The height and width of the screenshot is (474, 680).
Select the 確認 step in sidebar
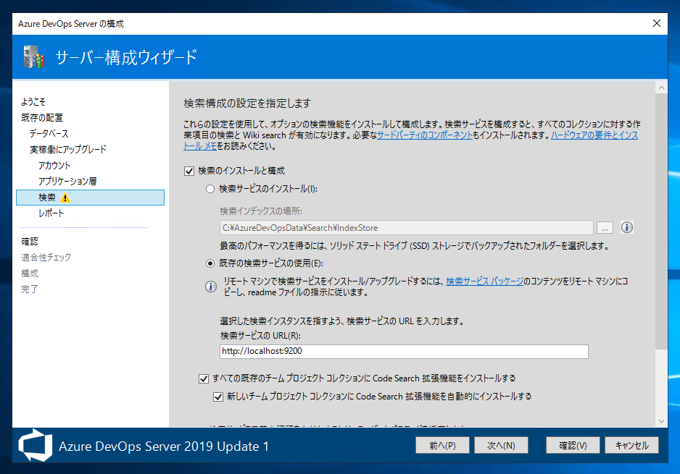30,242
